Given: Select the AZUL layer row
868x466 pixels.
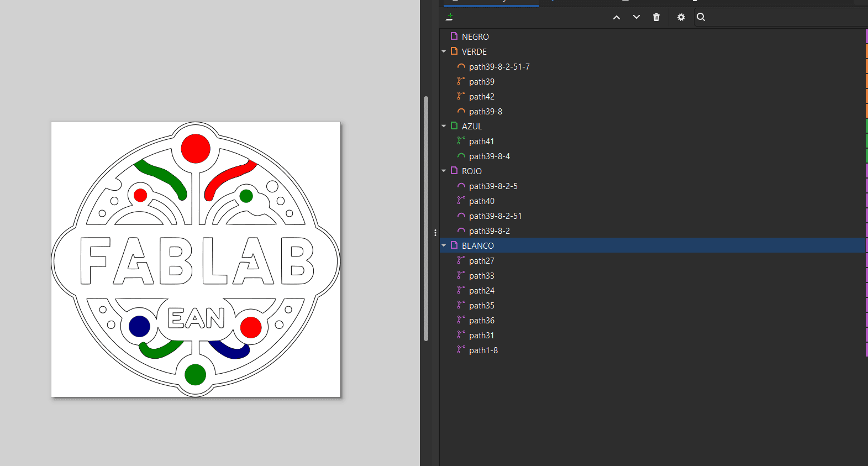Looking at the screenshot, I should [x=653, y=126].
